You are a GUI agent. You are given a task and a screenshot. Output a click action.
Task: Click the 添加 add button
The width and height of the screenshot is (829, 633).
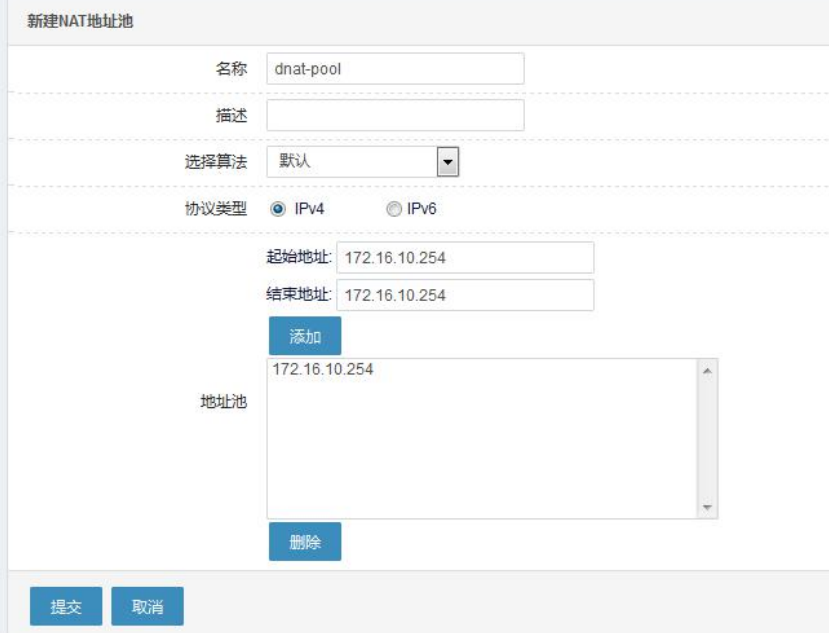coord(305,336)
